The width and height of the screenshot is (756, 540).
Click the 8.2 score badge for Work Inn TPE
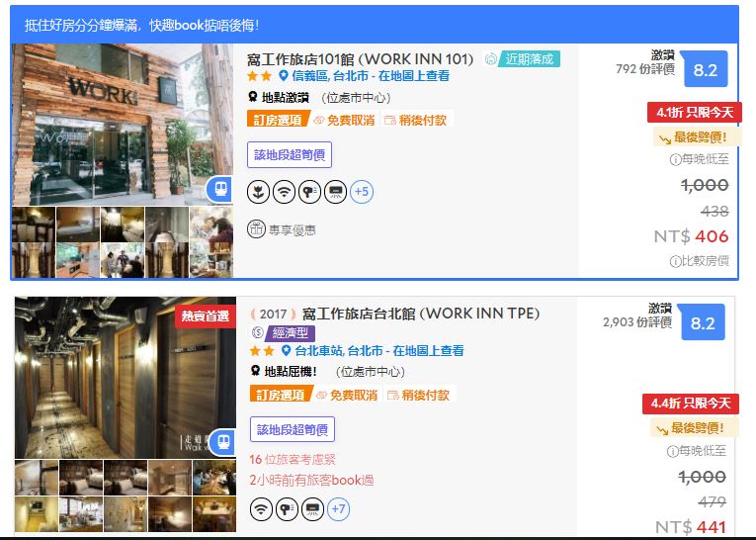click(703, 322)
